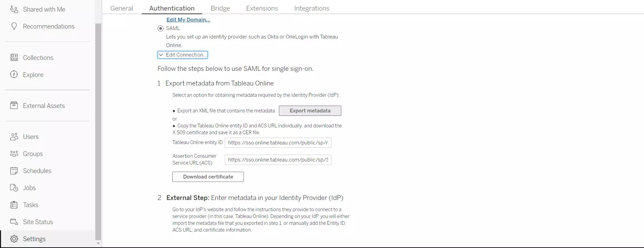644x248 pixels.
Task: Click the Site Status monitor icon
Action: click(14, 222)
